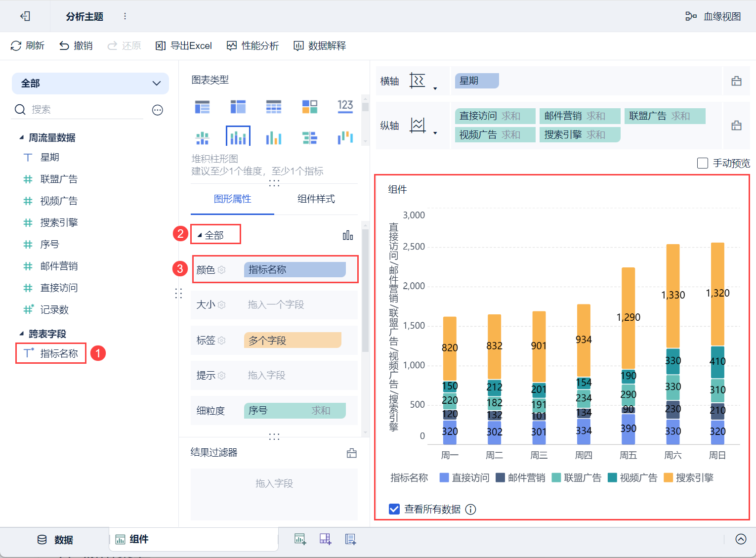Click the 搜索引擎 求和 pill on 纵轴
Viewport: 756px width, 558px height.
(580, 135)
